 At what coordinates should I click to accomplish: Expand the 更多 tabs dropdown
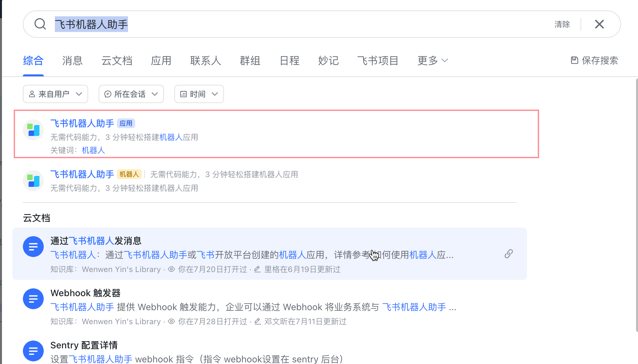click(x=433, y=61)
